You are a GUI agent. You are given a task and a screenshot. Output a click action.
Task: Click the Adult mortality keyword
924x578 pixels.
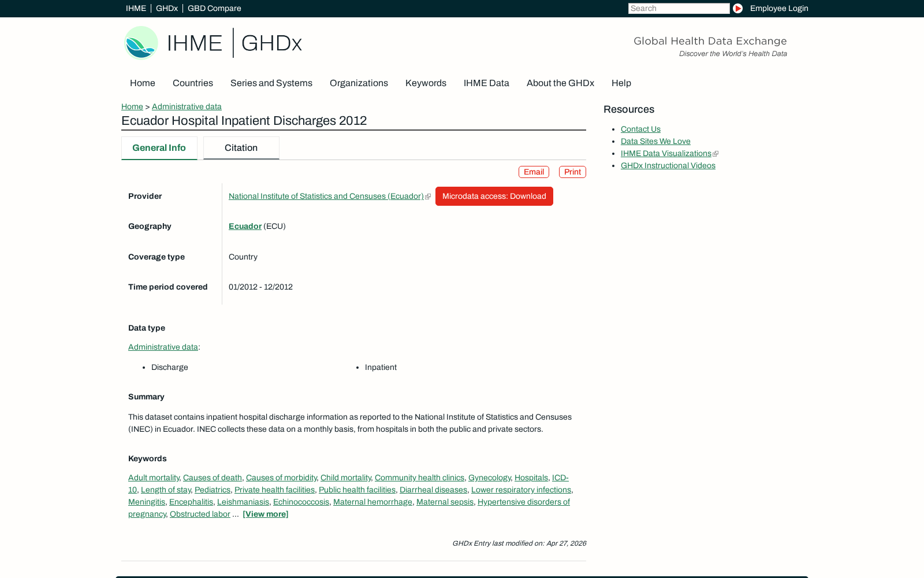click(154, 478)
